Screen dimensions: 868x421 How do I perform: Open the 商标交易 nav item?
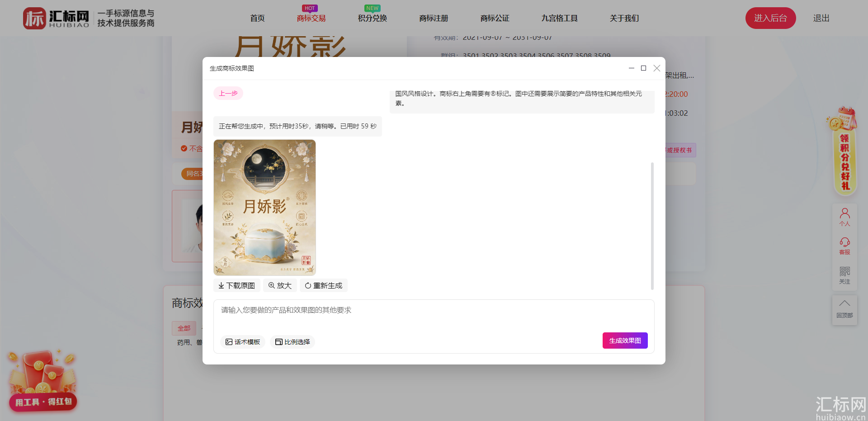[311, 18]
